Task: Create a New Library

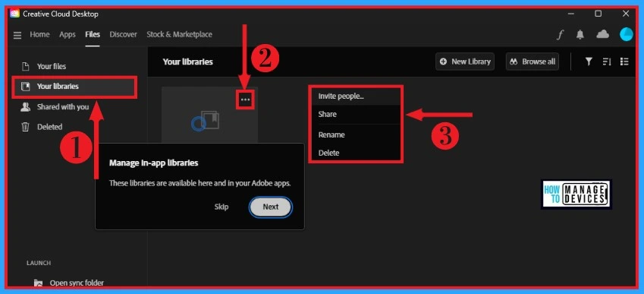Action: [x=465, y=62]
